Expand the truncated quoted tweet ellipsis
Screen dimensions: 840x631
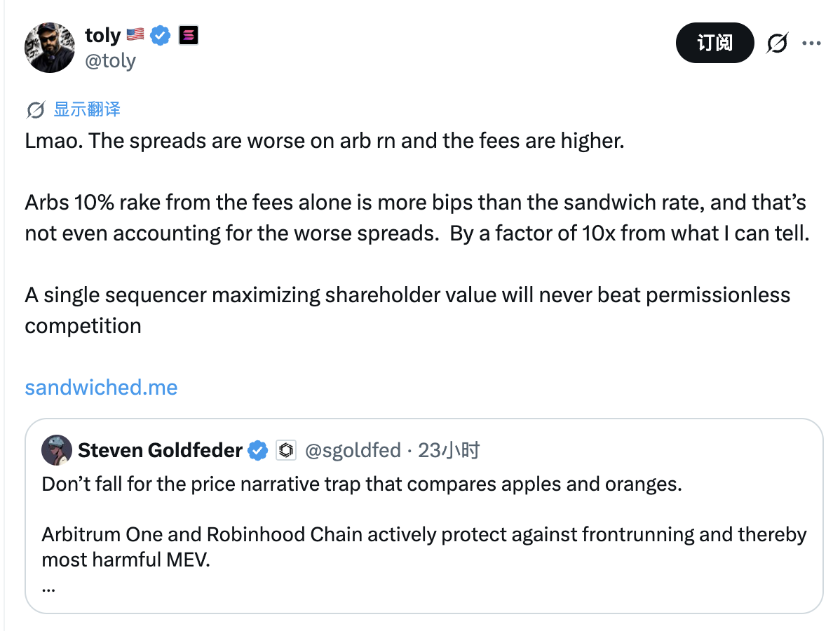(x=48, y=589)
